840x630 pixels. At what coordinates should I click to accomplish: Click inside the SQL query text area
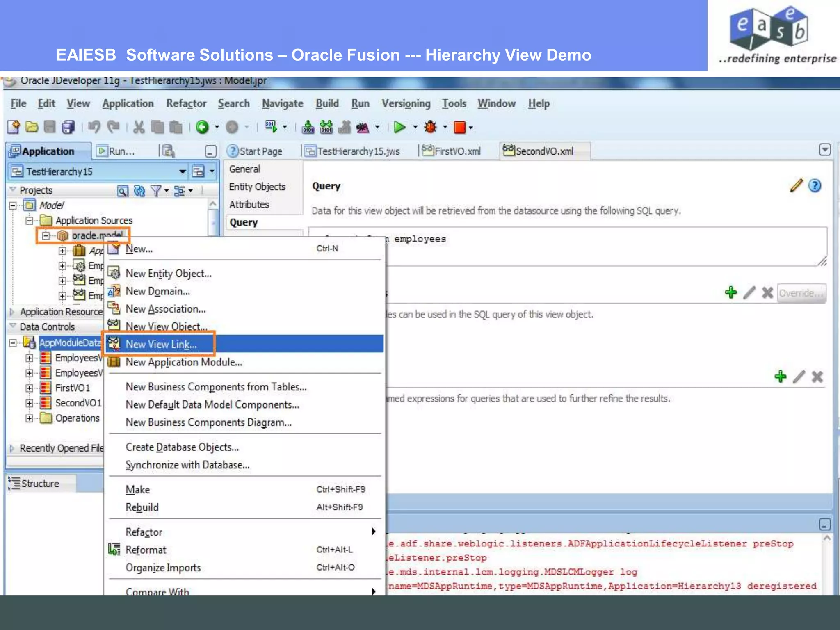568,246
